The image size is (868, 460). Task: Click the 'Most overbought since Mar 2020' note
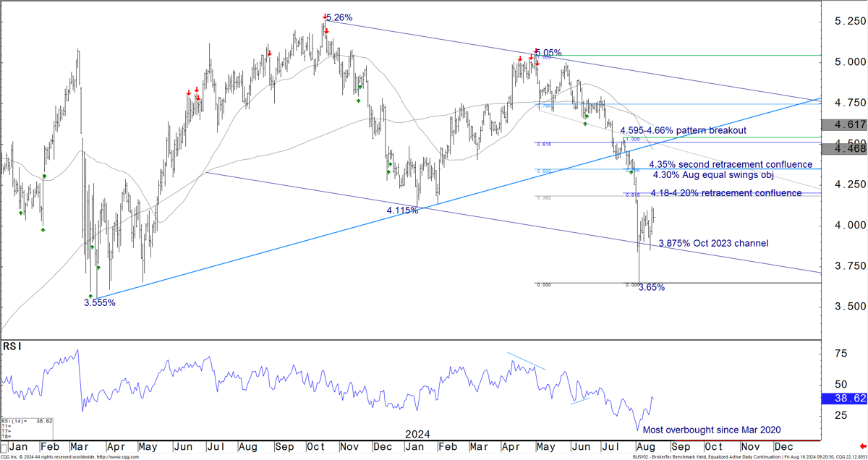click(712, 430)
